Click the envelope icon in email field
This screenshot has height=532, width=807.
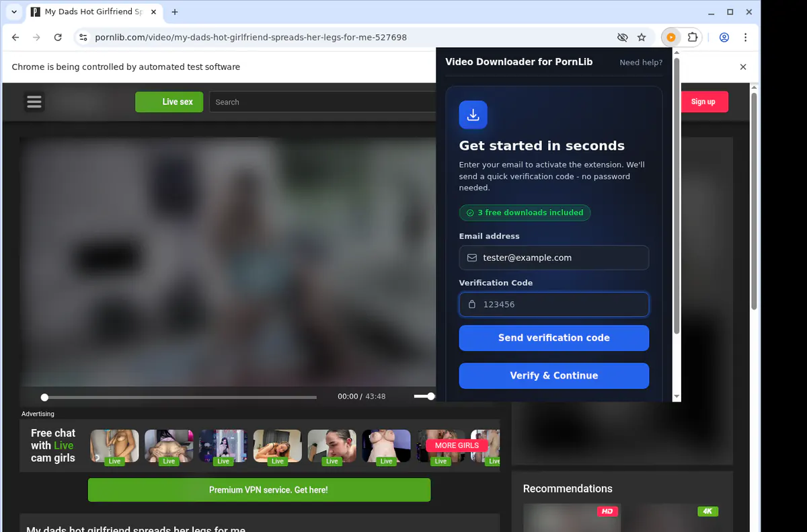[x=471, y=258]
